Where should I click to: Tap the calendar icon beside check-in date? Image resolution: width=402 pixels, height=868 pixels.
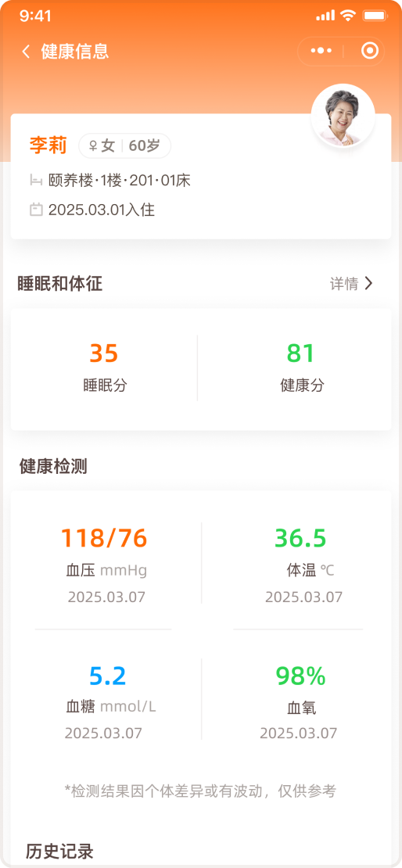(36, 210)
